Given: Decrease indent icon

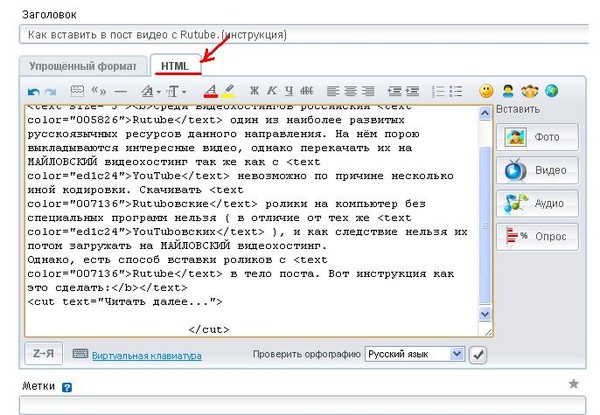Looking at the screenshot, I should (395, 91).
